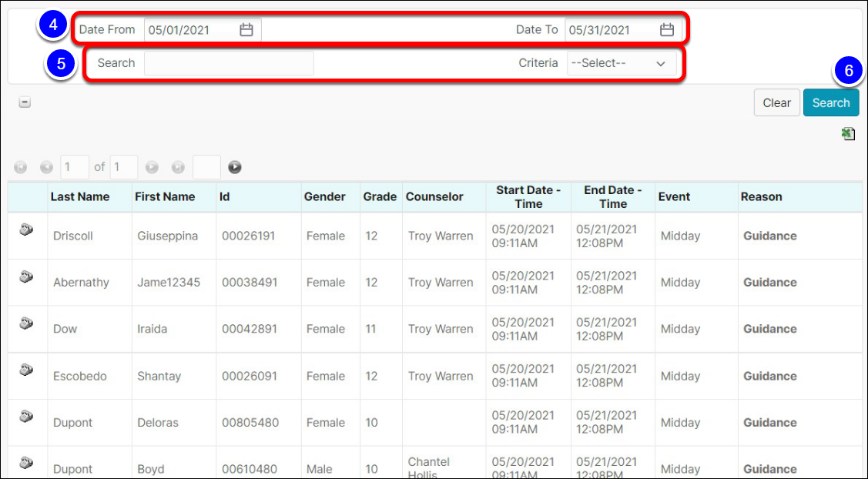The height and width of the screenshot is (479, 868).
Task: Click first name Deloras
Action: (158, 423)
